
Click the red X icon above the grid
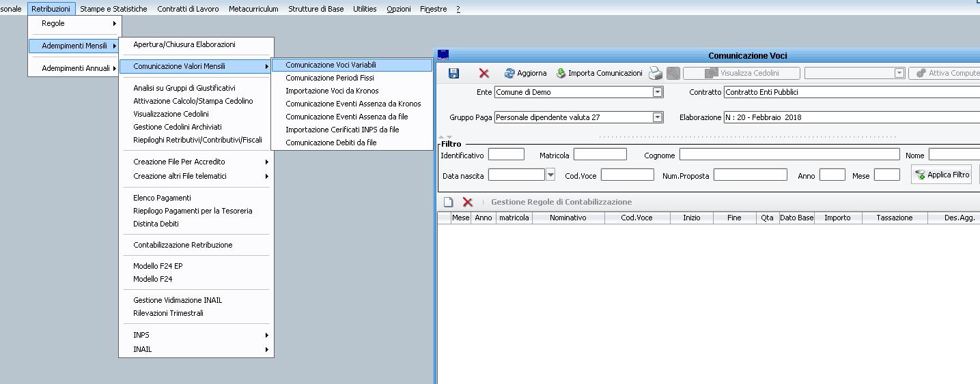(468, 202)
